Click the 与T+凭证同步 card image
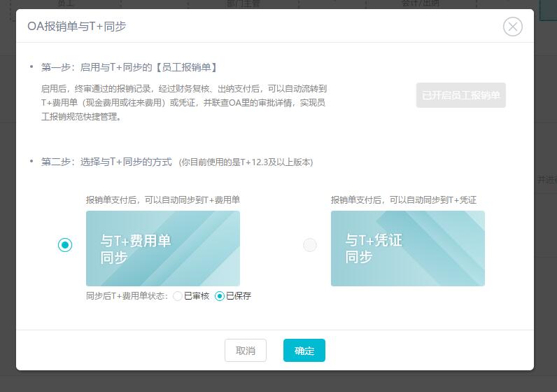Screen dimensions: 557x392 [408, 248]
